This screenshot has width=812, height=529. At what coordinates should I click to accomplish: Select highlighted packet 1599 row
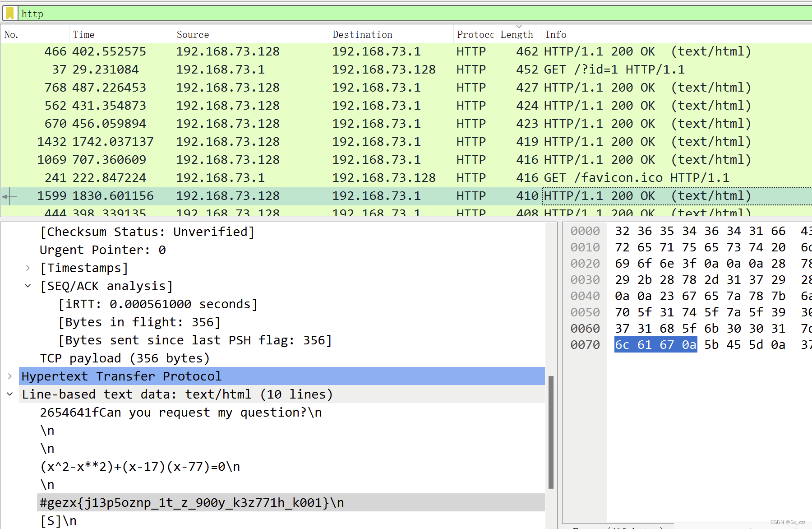pos(406,196)
